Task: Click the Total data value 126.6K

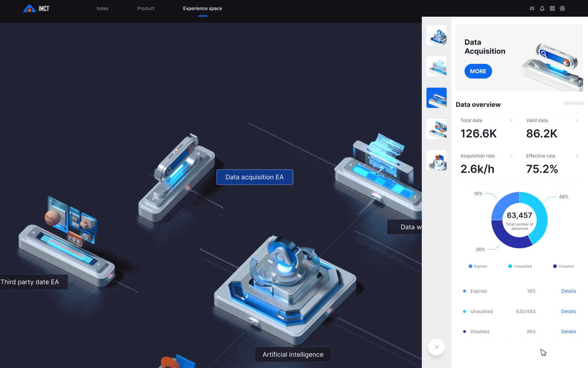Action: (478, 134)
